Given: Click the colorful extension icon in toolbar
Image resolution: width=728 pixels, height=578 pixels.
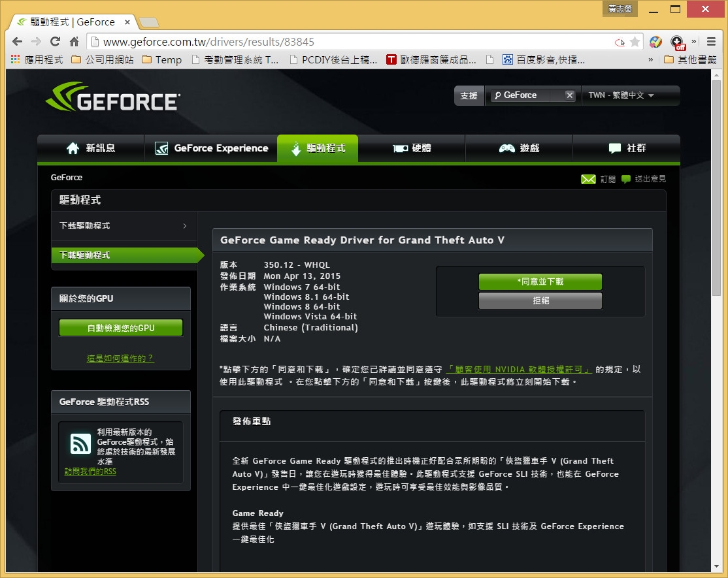Looking at the screenshot, I should (655, 42).
